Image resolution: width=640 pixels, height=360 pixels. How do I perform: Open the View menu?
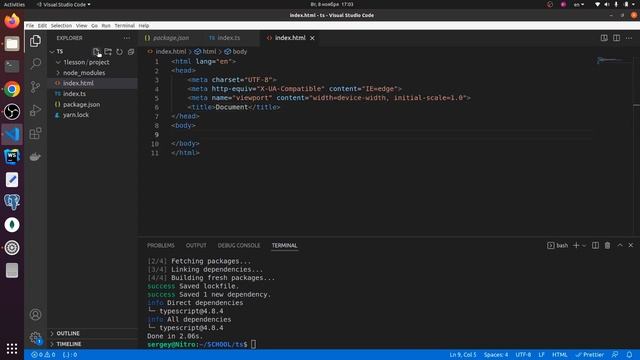(82, 25)
